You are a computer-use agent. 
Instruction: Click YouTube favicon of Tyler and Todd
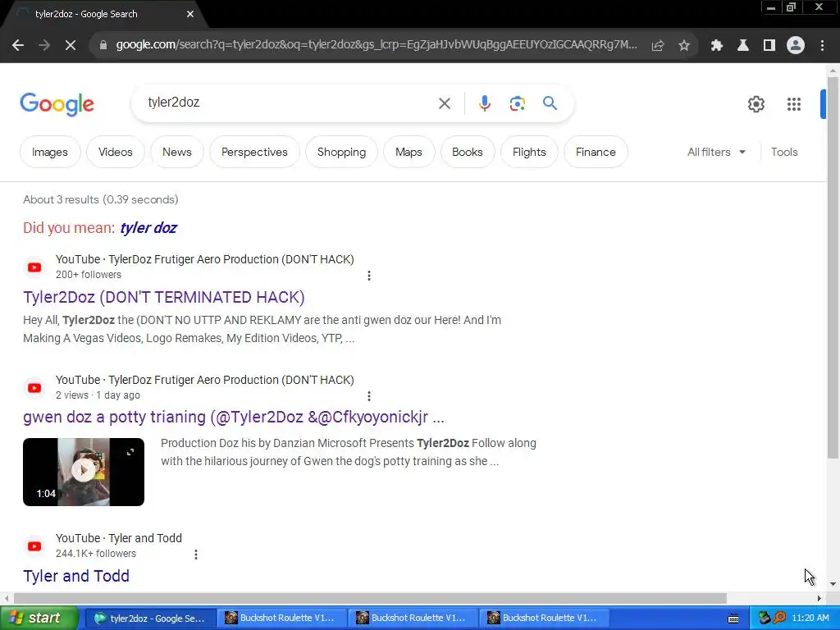[34, 546]
